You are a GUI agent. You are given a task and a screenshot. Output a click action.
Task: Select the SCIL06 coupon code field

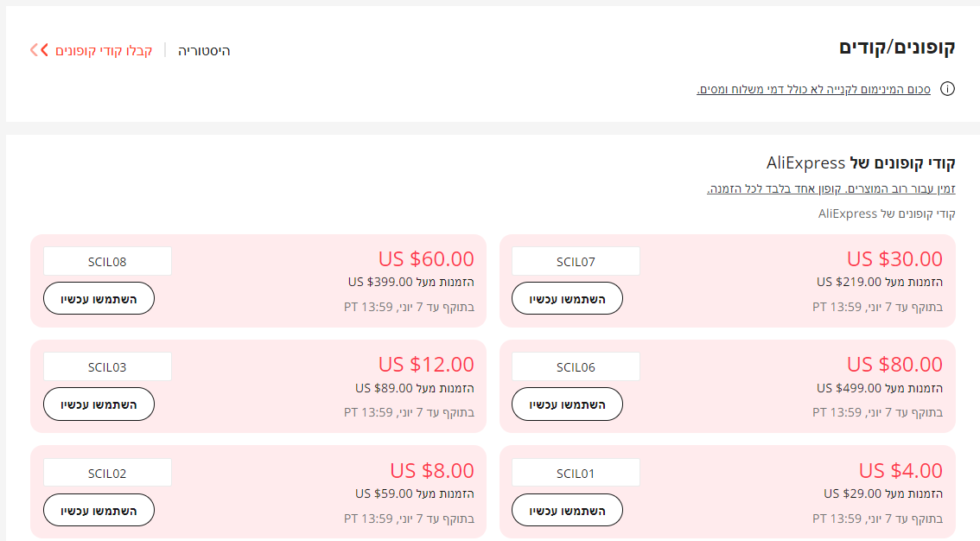tap(576, 366)
